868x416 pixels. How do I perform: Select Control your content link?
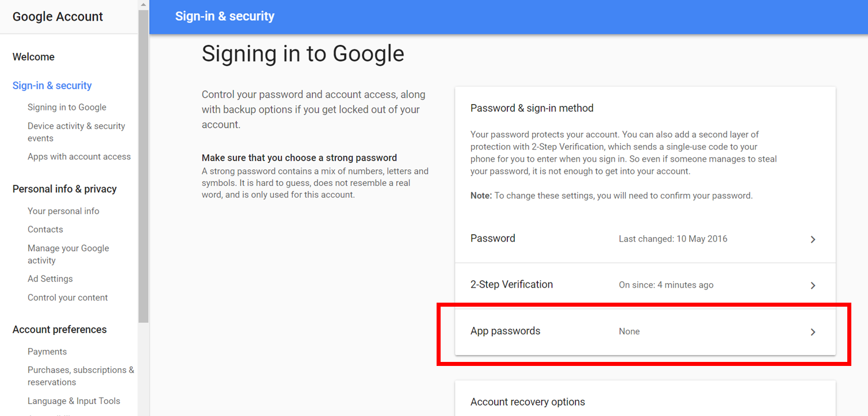click(68, 298)
